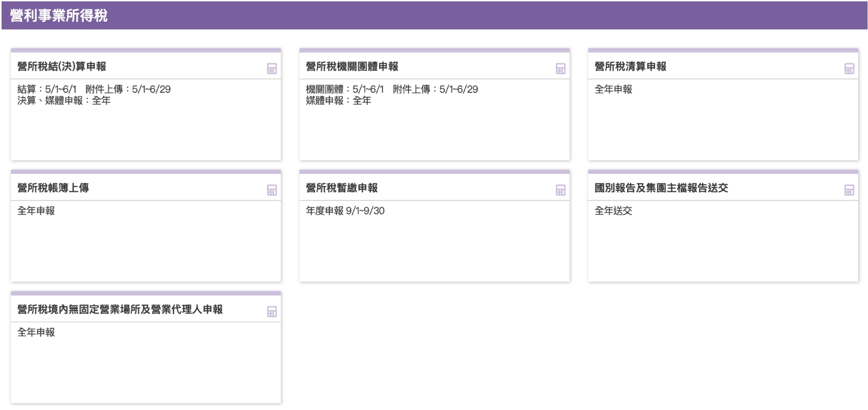Click calculator icon on 營所稅結(決)算申報 card
This screenshot has width=868, height=410.
(x=272, y=69)
